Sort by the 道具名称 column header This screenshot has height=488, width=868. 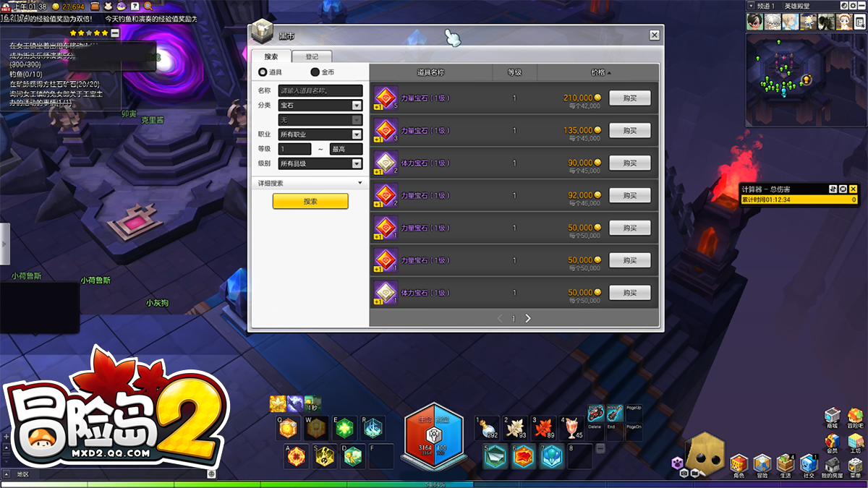[x=430, y=72]
